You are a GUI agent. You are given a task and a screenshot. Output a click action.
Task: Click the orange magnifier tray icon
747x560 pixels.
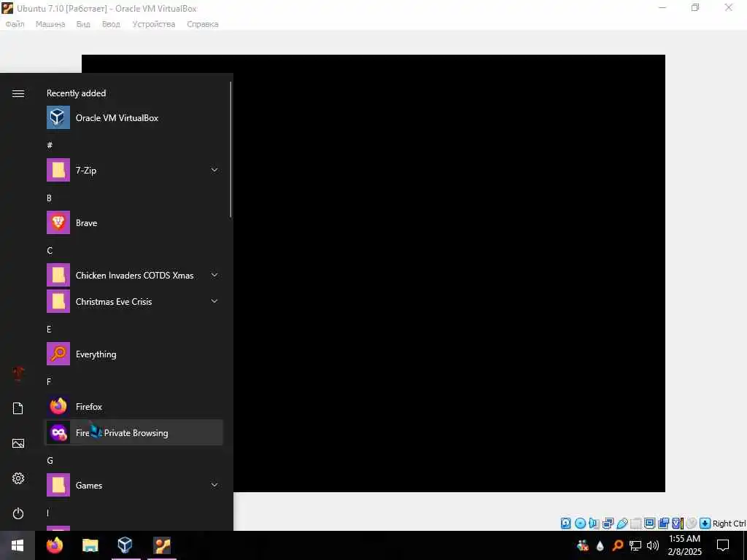point(617,545)
